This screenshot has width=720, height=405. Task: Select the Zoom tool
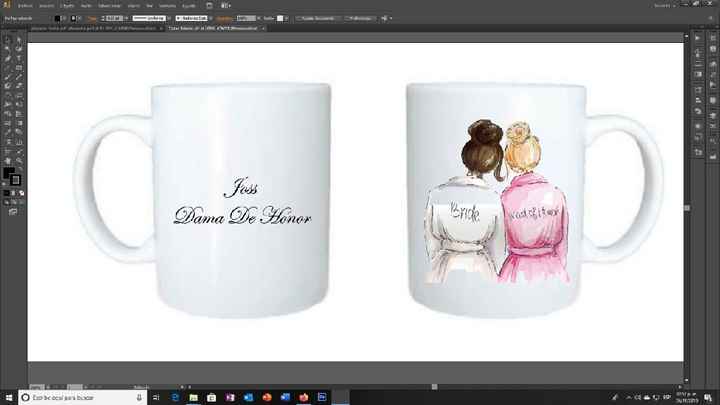[19, 161]
